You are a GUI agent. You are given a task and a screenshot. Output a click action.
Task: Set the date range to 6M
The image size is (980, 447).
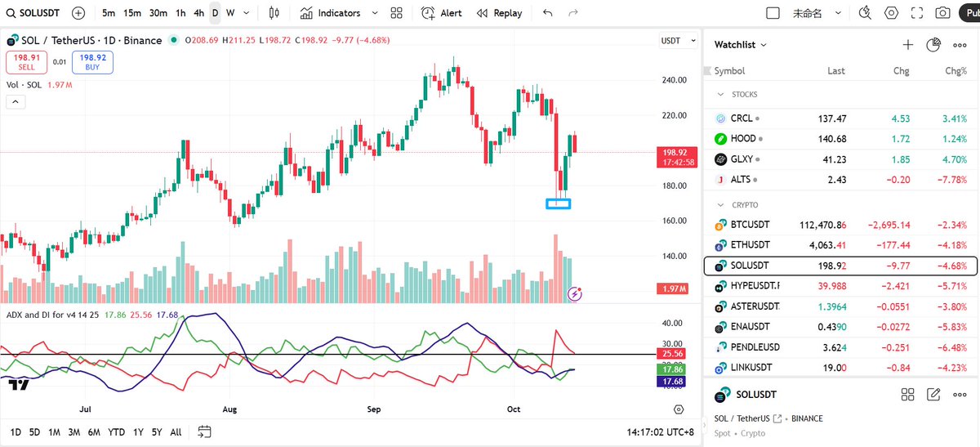click(94, 431)
